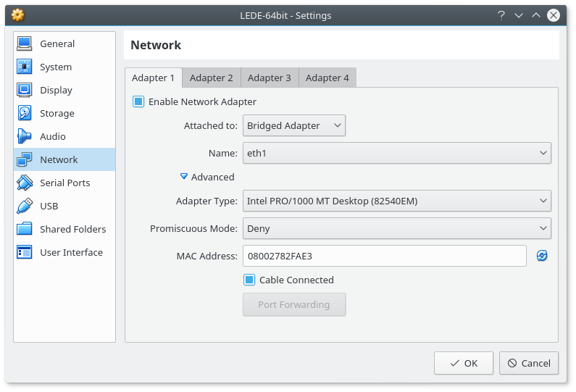Switch to the Adapter 2 tab

(x=212, y=78)
